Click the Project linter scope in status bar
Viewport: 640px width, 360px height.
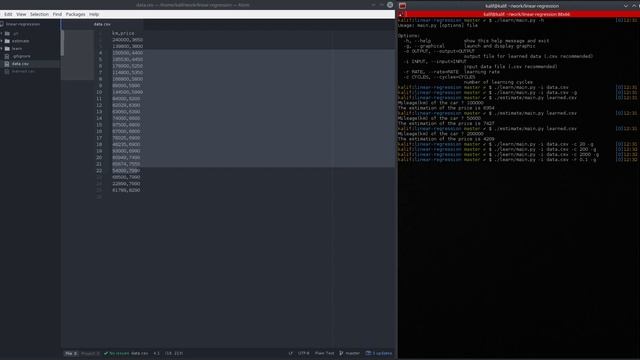(90, 353)
